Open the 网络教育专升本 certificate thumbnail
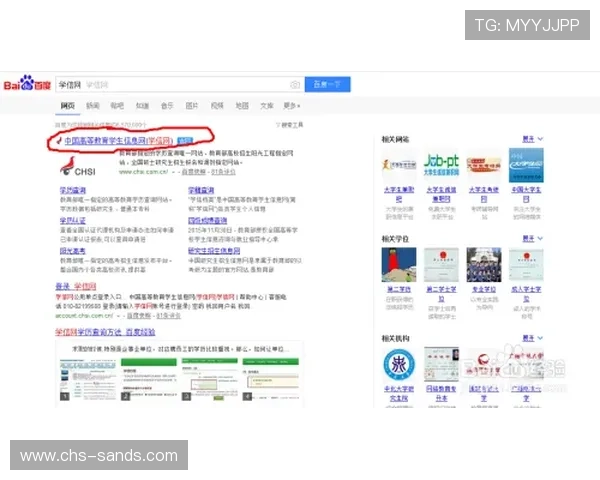600x480 pixels. (441, 364)
